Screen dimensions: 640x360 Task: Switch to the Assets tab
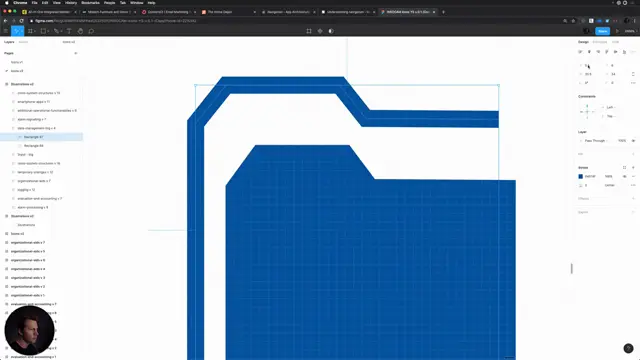point(23,42)
